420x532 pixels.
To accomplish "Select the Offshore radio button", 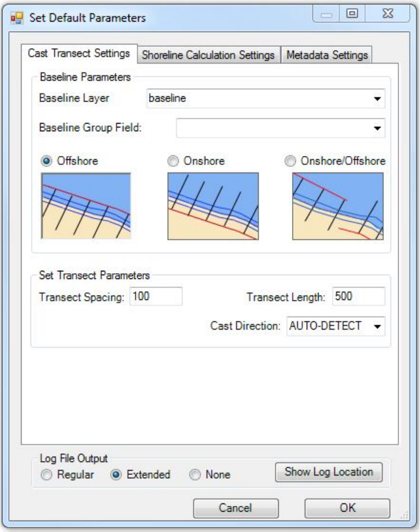I will (46, 161).
